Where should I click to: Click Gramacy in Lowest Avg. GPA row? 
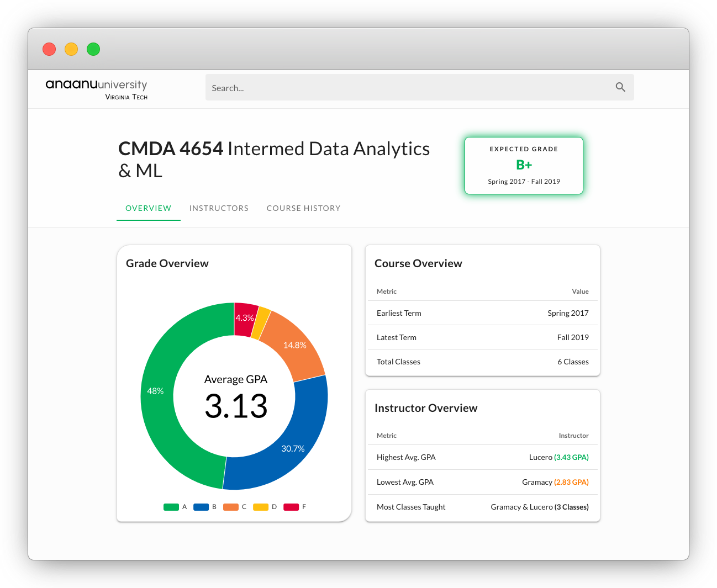[537, 482]
